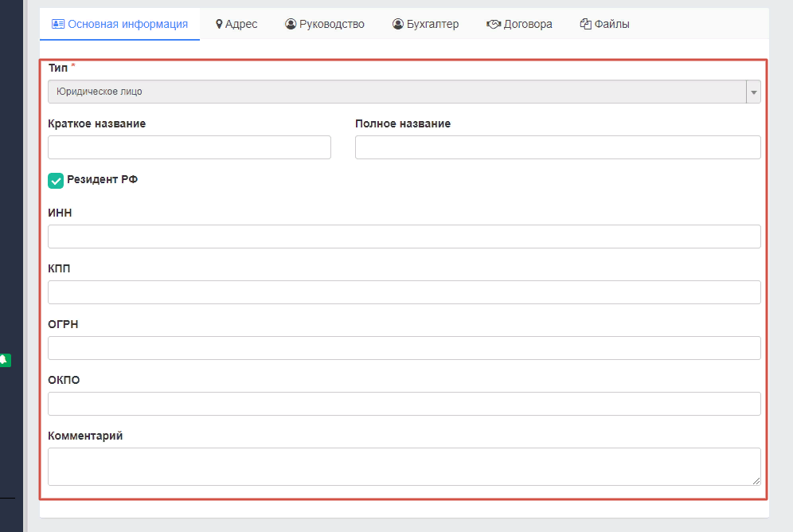Focus the КПП input field

[x=404, y=292]
